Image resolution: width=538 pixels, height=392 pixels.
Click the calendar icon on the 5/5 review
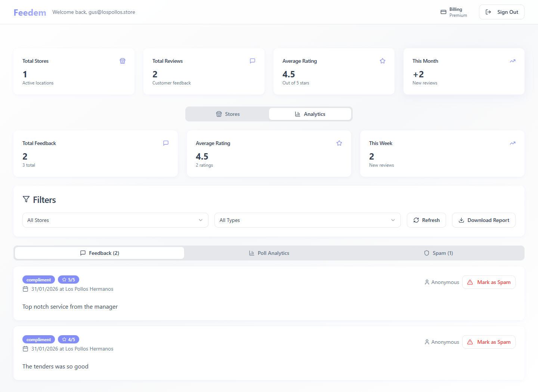pos(25,289)
